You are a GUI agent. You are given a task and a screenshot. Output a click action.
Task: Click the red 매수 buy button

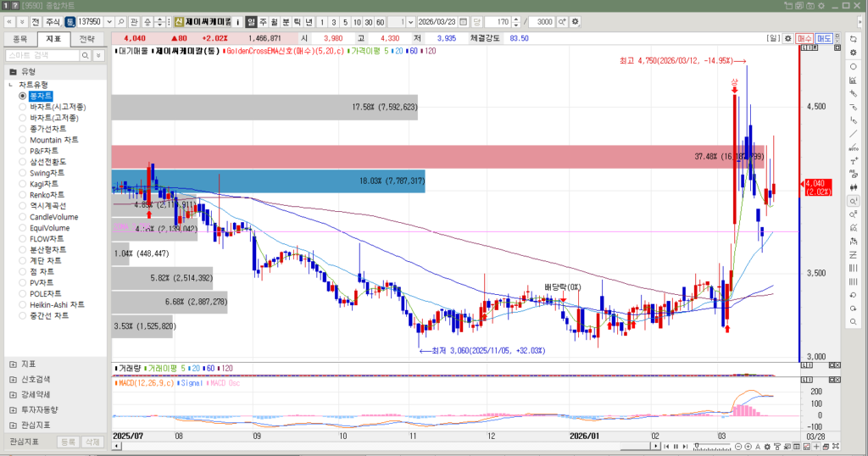pyautogui.click(x=805, y=38)
